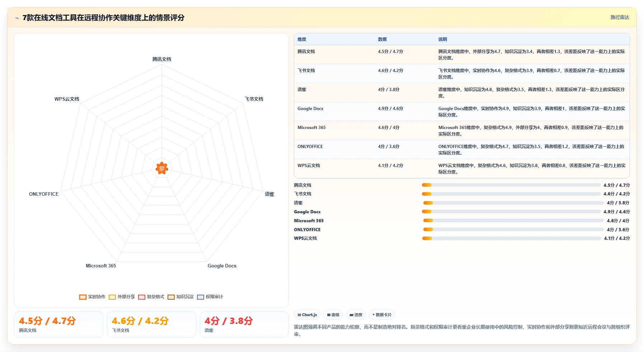Click the 说明 column header
This screenshot has width=644, height=352.
532,39
